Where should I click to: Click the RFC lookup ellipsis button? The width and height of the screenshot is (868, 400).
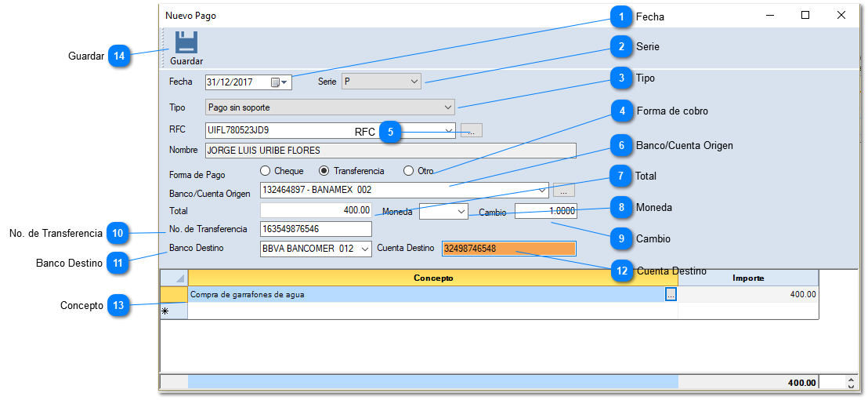coord(471,131)
